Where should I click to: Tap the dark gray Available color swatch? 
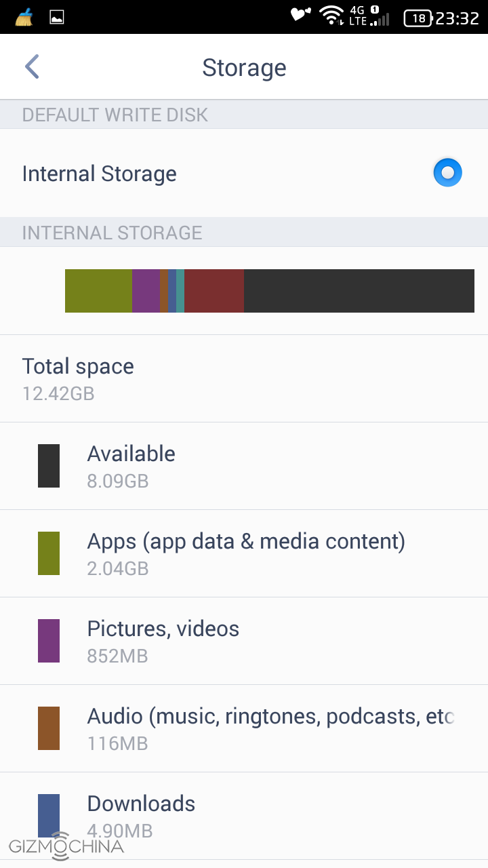point(49,466)
